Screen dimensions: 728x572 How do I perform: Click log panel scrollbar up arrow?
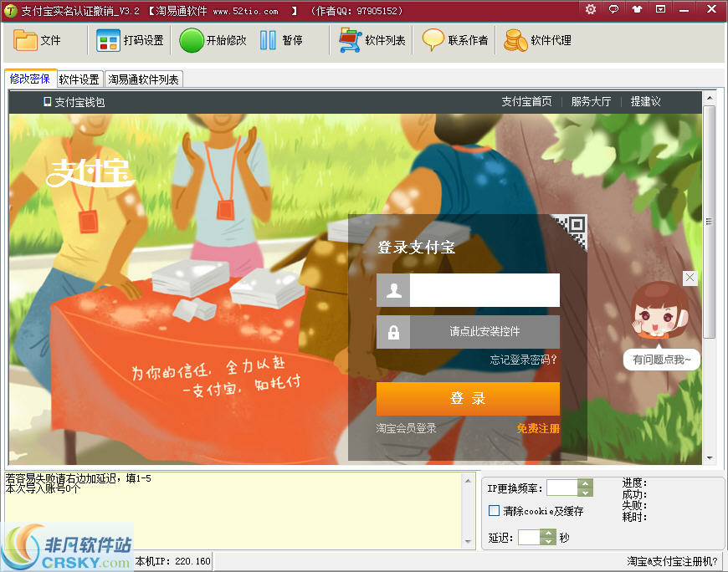tap(468, 481)
